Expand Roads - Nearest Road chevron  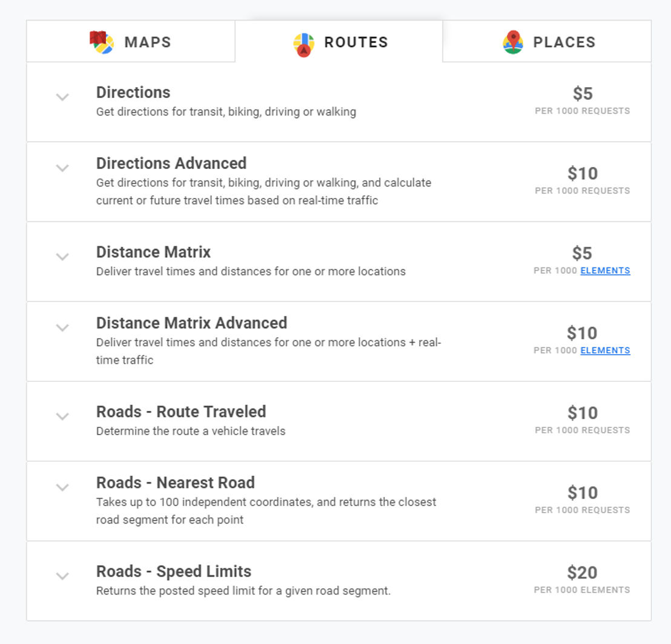coord(62,487)
